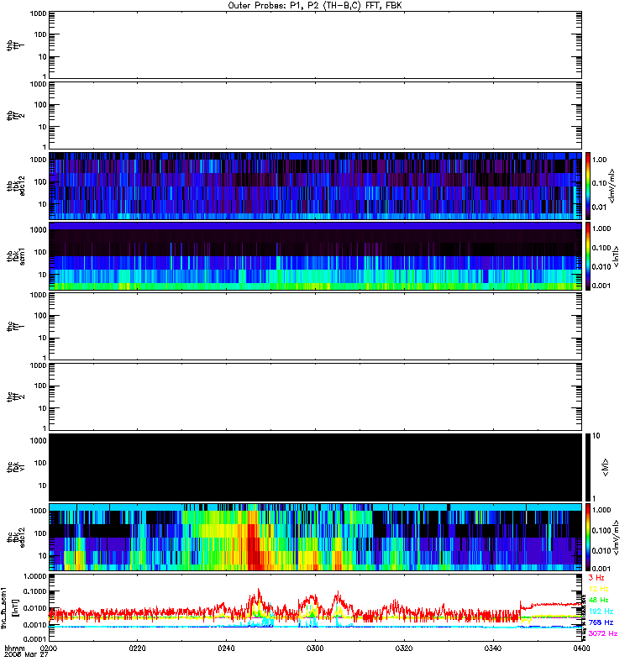Click the highest red peak in thc_fb_scm1 line plot
Screen dimensions: 630x672
tap(259, 590)
